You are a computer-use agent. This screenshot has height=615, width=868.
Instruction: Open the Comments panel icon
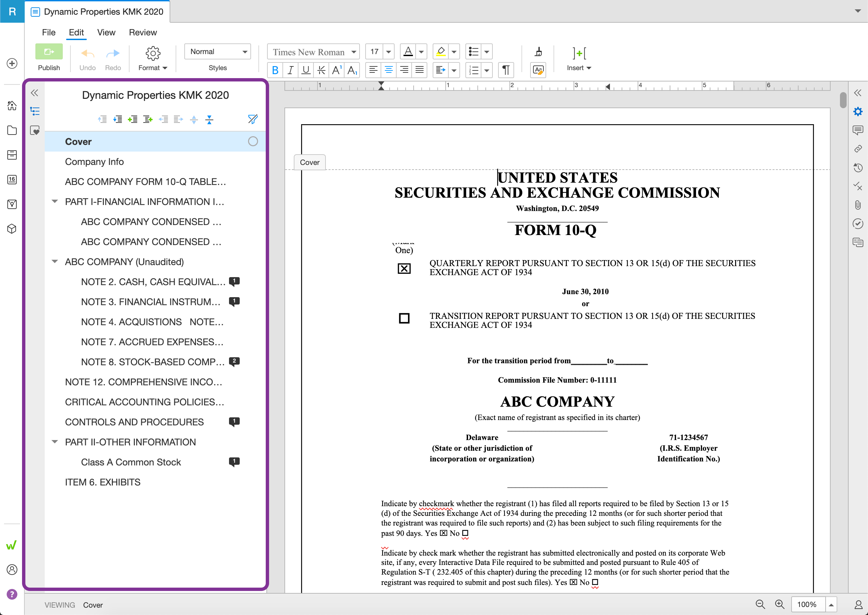pyautogui.click(x=858, y=130)
